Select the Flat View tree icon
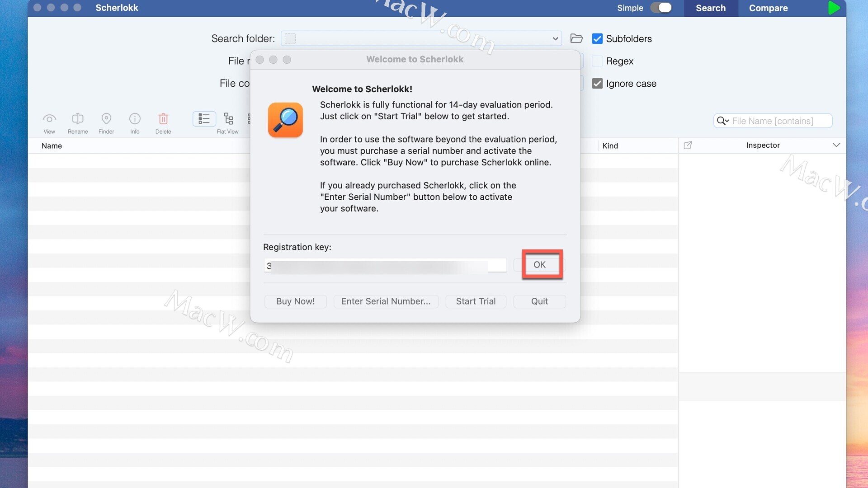The height and width of the screenshot is (488, 868). point(228,119)
